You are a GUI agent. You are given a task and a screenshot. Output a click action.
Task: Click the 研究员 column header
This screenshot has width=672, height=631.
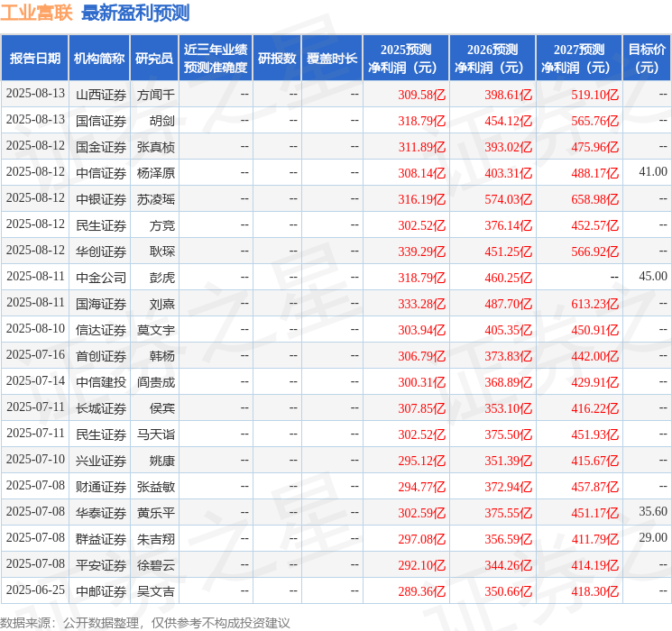(x=154, y=59)
